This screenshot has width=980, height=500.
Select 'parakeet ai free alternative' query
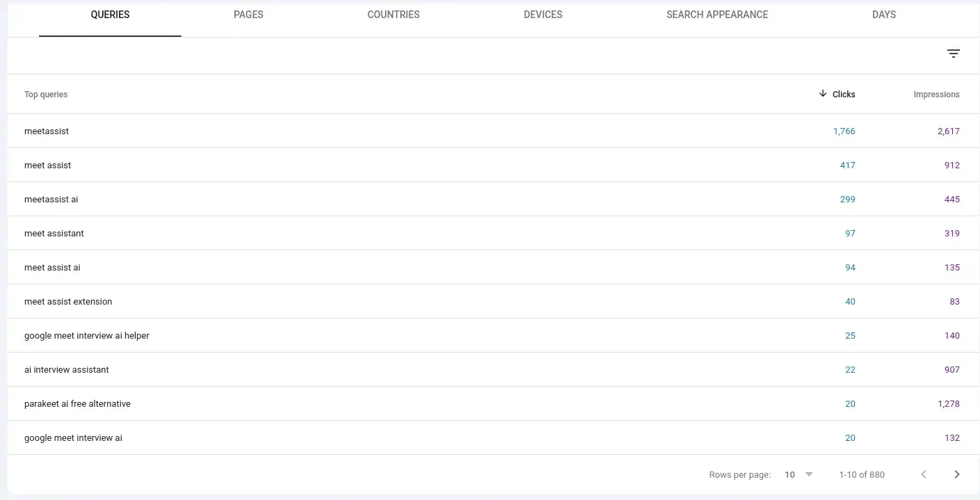77,403
